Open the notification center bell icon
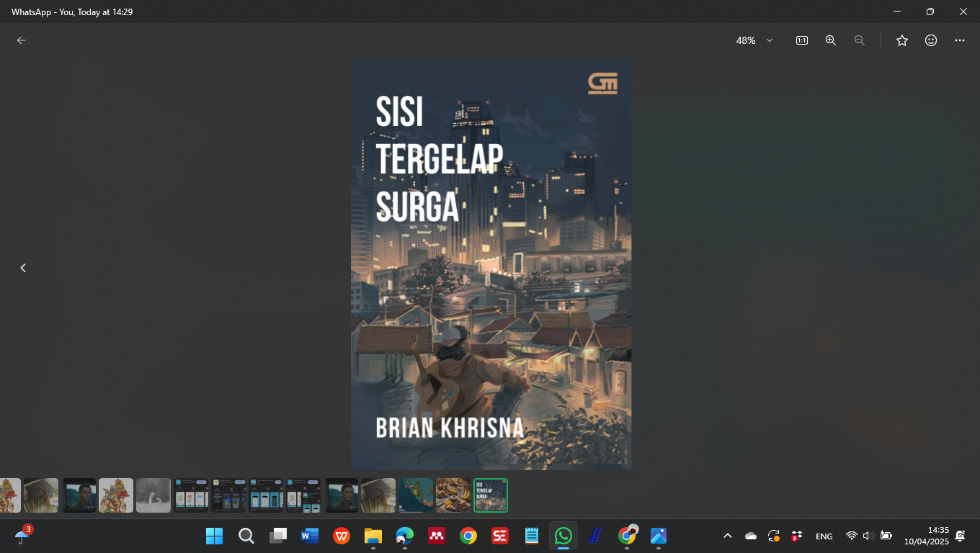 point(961,536)
